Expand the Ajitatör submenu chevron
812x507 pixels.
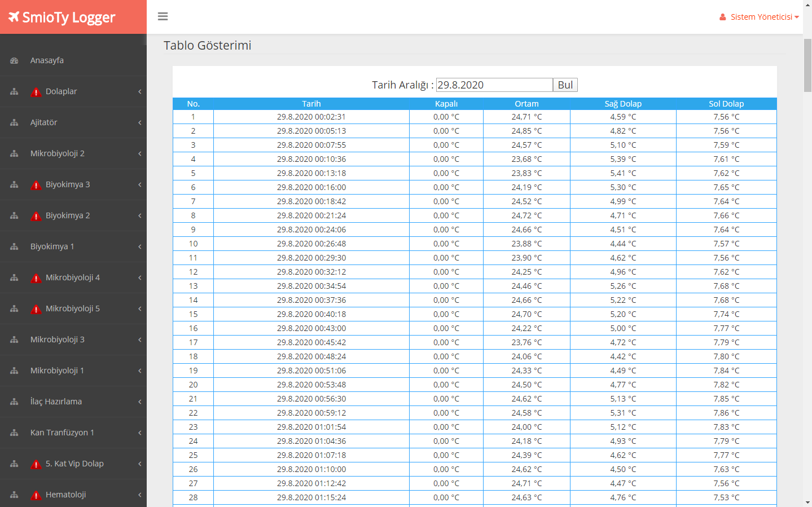139,122
